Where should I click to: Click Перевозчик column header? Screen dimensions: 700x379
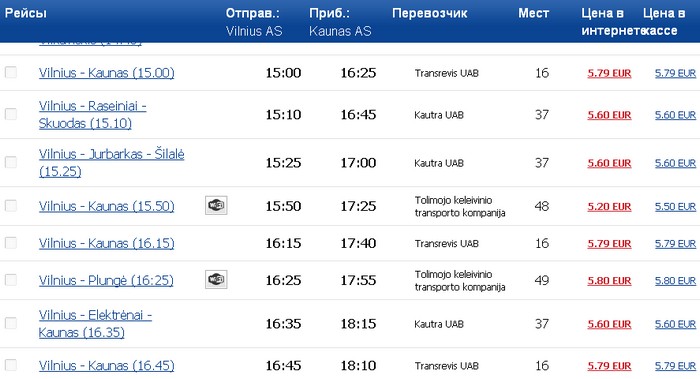click(x=429, y=13)
